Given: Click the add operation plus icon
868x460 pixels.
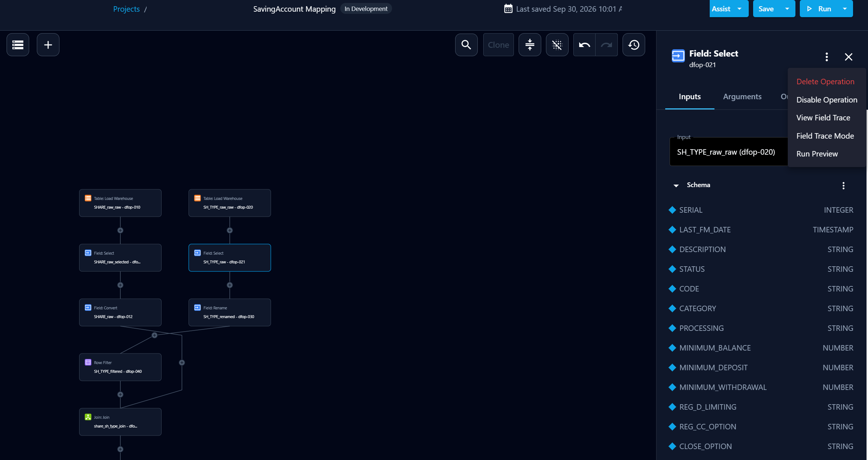Looking at the screenshot, I should click(x=48, y=45).
